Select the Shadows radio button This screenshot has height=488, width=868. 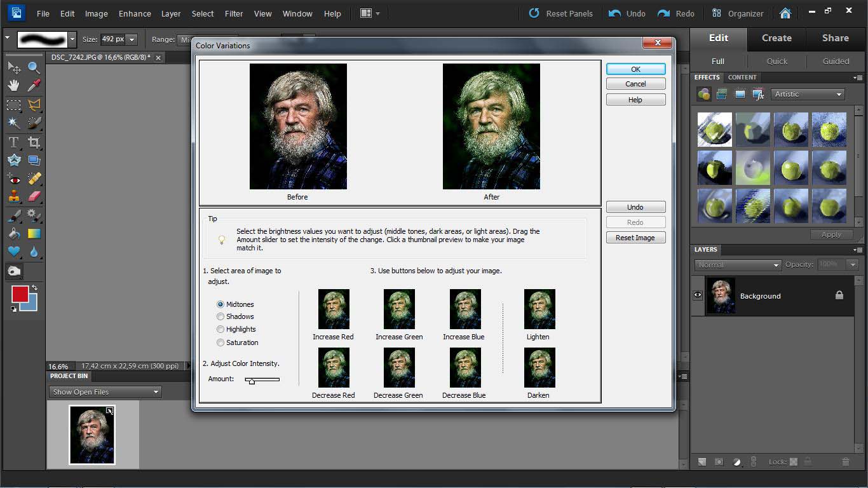220,316
